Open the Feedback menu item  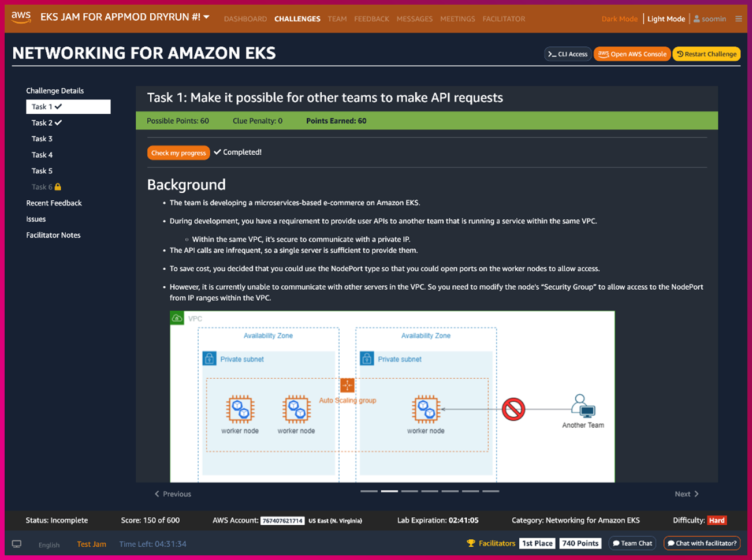point(371,19)
